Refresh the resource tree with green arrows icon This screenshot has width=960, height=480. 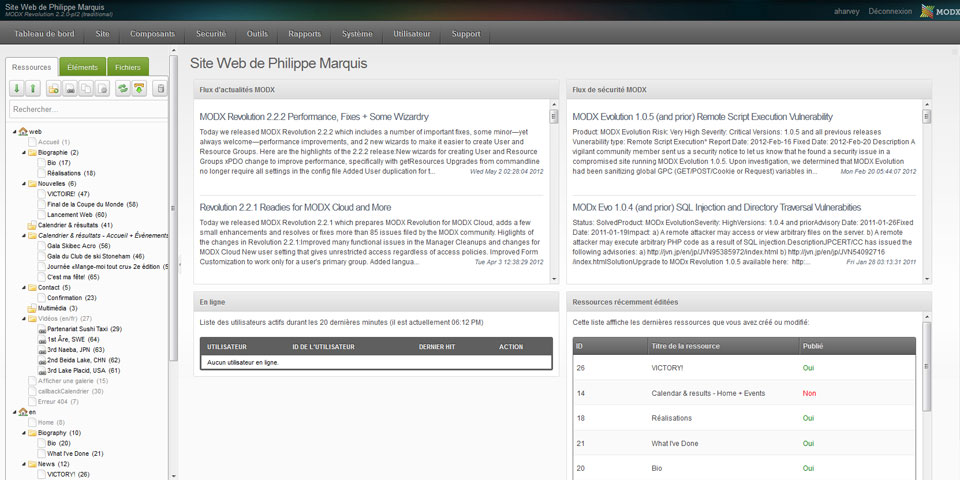pos(123,89)
